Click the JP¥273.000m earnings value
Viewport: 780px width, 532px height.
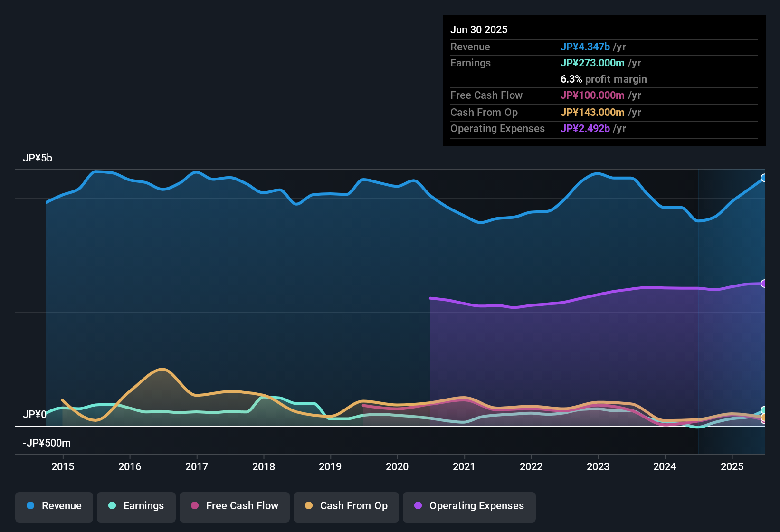coord(592,63)
